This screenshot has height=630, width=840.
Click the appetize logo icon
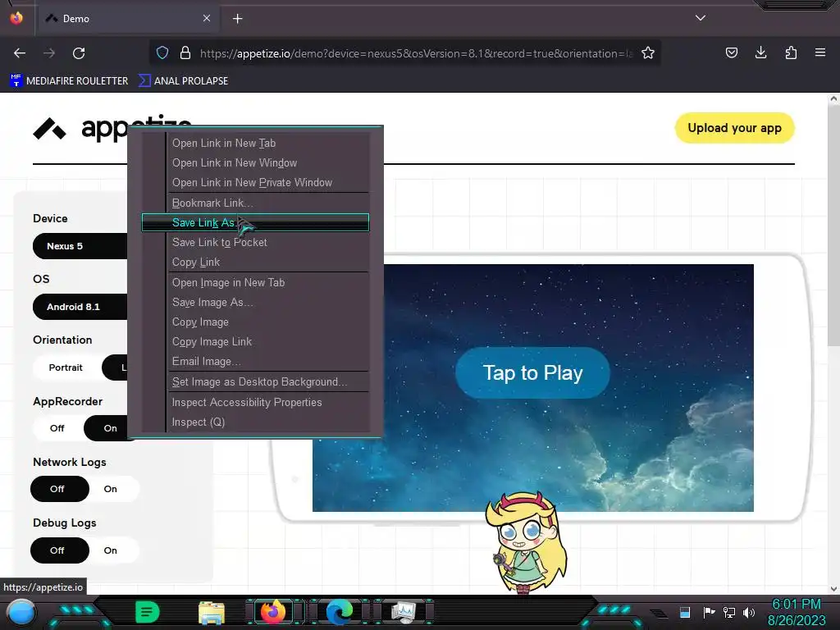pos(49,129)
